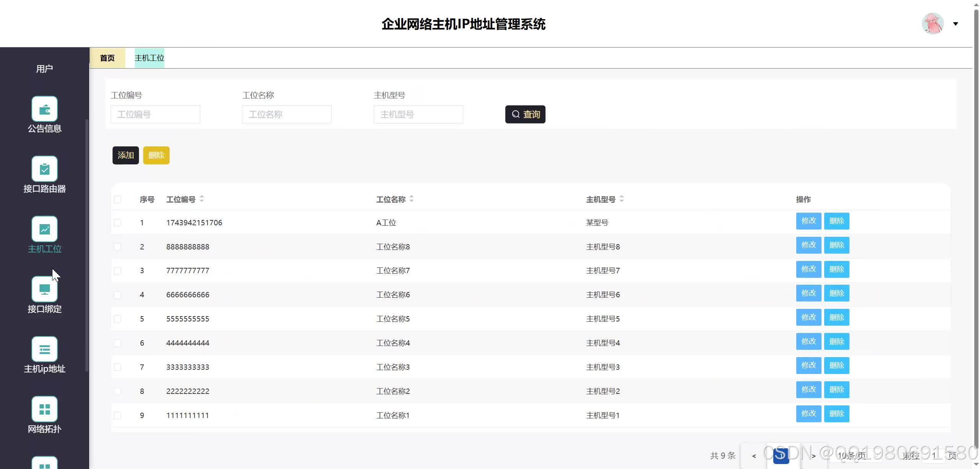Viewport: 980px width, 469px height.
Task: Click the 查询 search button
Action: [525, 114]
